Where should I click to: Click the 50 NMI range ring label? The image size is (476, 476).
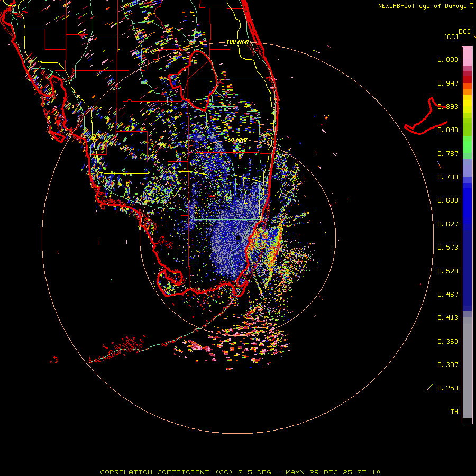click(237, 140)
